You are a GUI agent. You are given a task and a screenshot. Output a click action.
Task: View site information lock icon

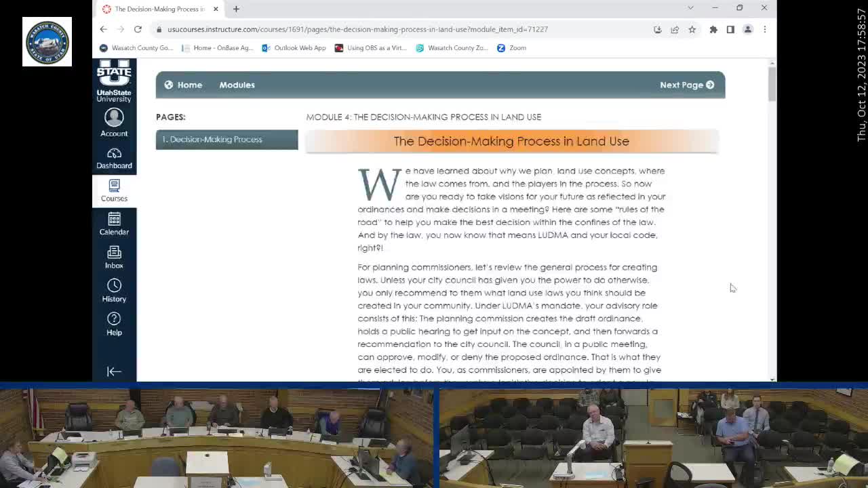[159, 29]
